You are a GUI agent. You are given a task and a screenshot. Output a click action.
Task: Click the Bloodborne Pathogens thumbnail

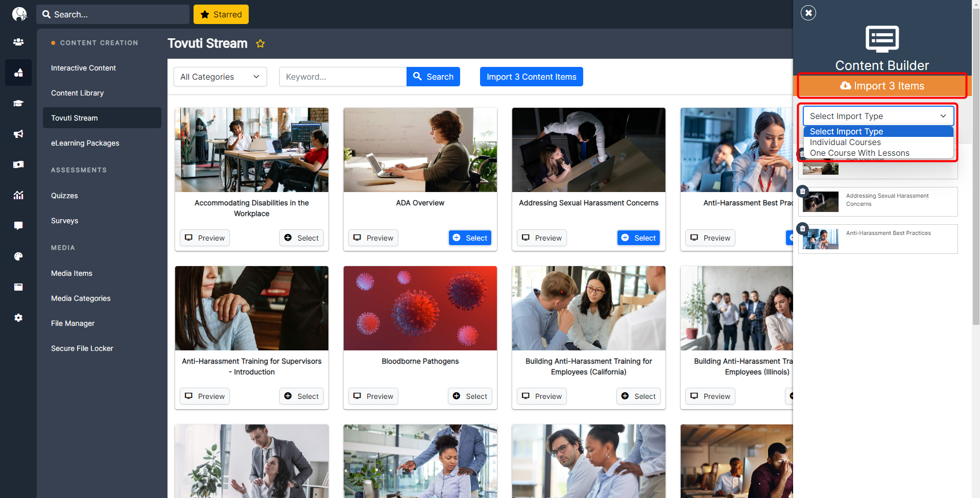click(420, 308)
